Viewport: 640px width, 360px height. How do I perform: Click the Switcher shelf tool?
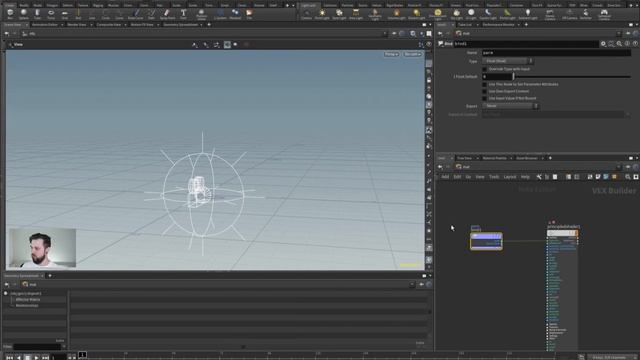coord(586,14)
